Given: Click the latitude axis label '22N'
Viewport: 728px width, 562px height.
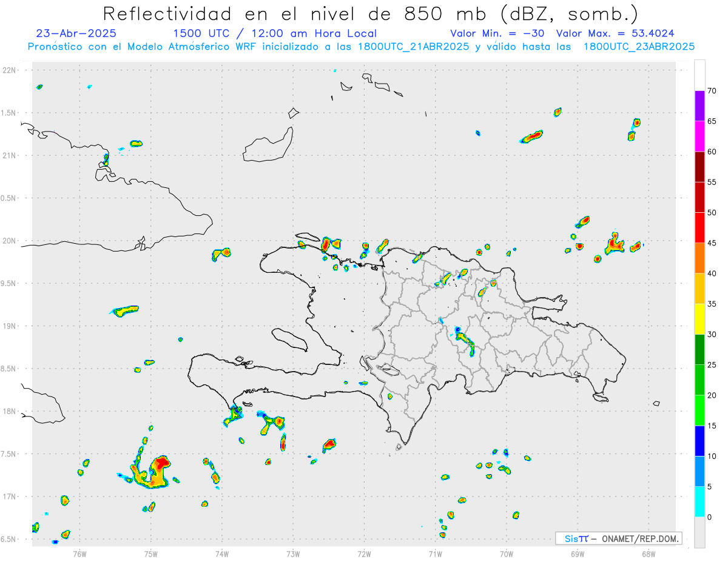Looking at the screenshot, I should pyautogui.click(x=9, y=70).
